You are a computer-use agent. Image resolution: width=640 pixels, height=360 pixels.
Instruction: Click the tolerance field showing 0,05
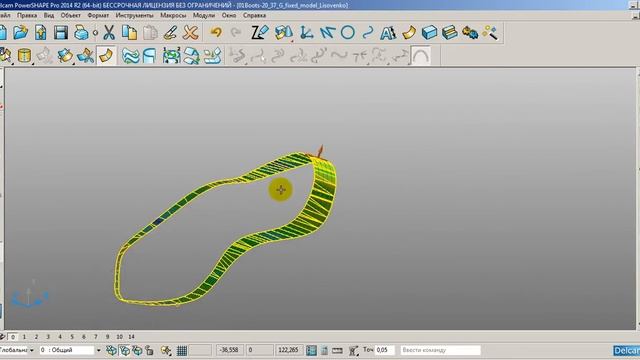tap(384, 350)
